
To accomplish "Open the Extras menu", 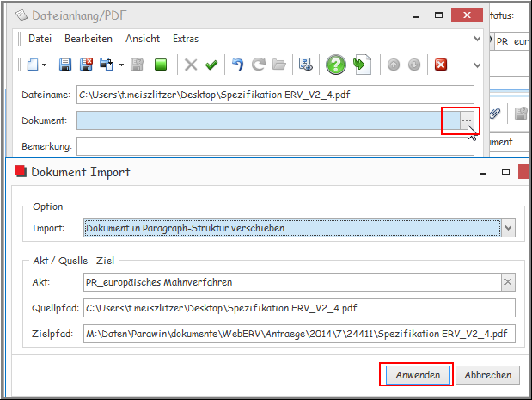I will point(186,39).
